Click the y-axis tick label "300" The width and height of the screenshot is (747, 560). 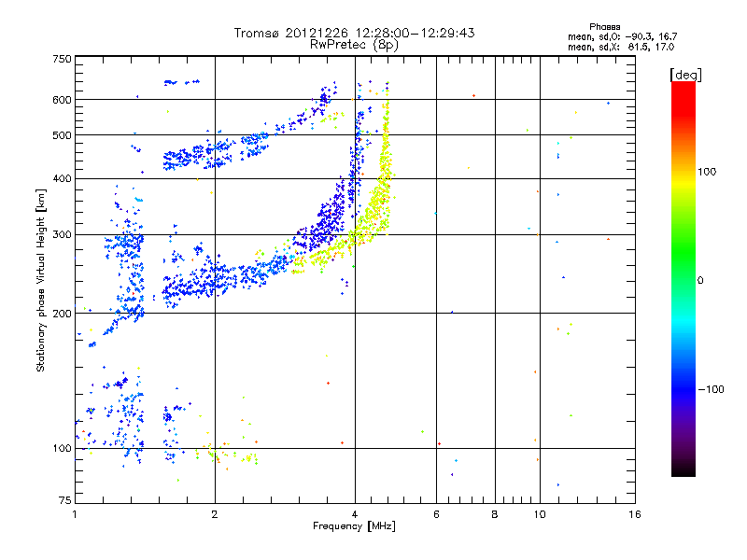click(62, 234)
